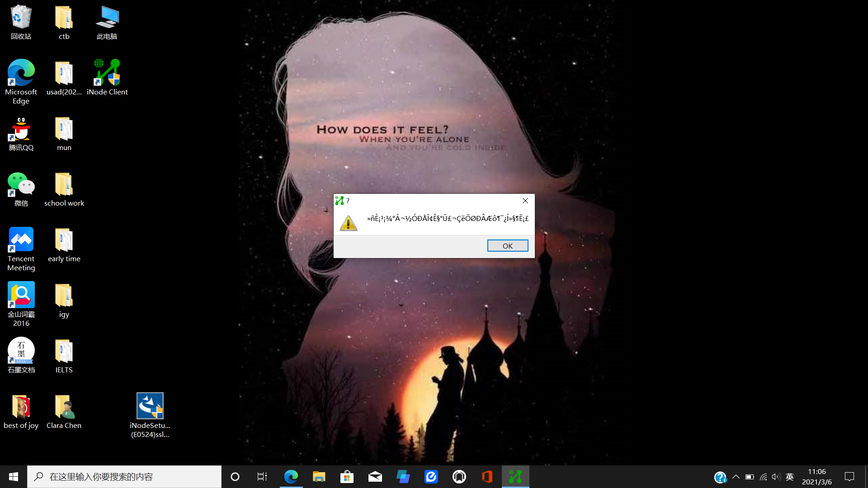Click the Mail app in taskbar
This screenshot has width=868, height=488.
[x=375, y=477]
